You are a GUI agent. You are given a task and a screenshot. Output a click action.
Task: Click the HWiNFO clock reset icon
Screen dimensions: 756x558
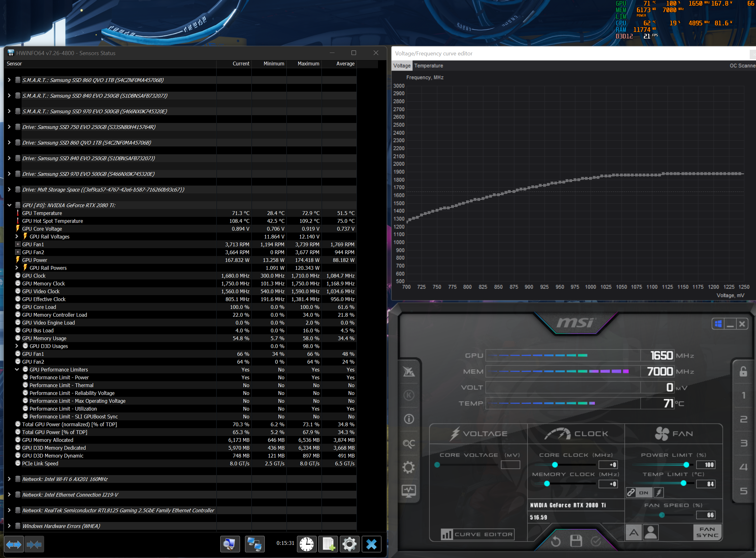(x=307, y=544)
